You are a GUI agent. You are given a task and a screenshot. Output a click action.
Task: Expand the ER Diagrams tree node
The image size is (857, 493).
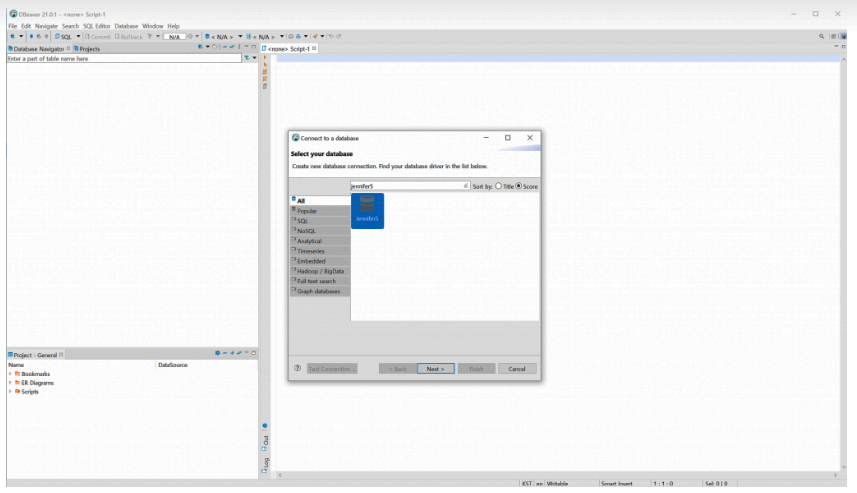tap(10, 383)
